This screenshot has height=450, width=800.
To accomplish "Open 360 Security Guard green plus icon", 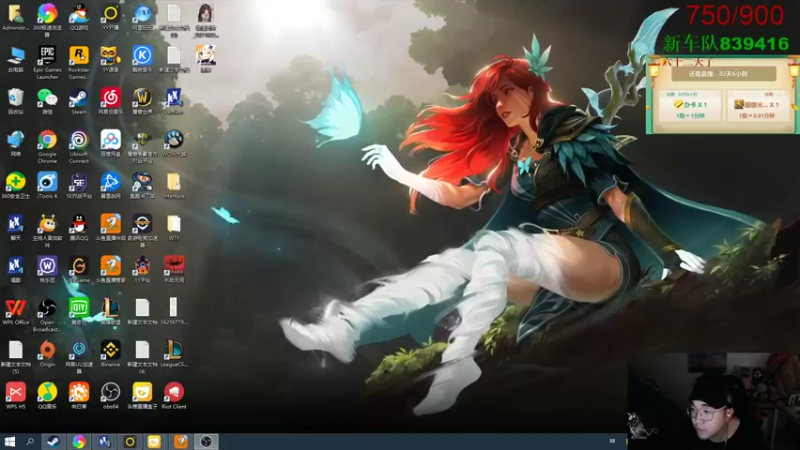I will pos(15,182).
